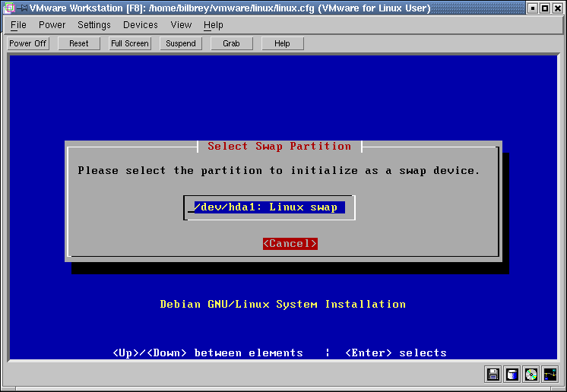
Task: Maximize the VMware Workstation window
Action: click(x=545, y=8)
